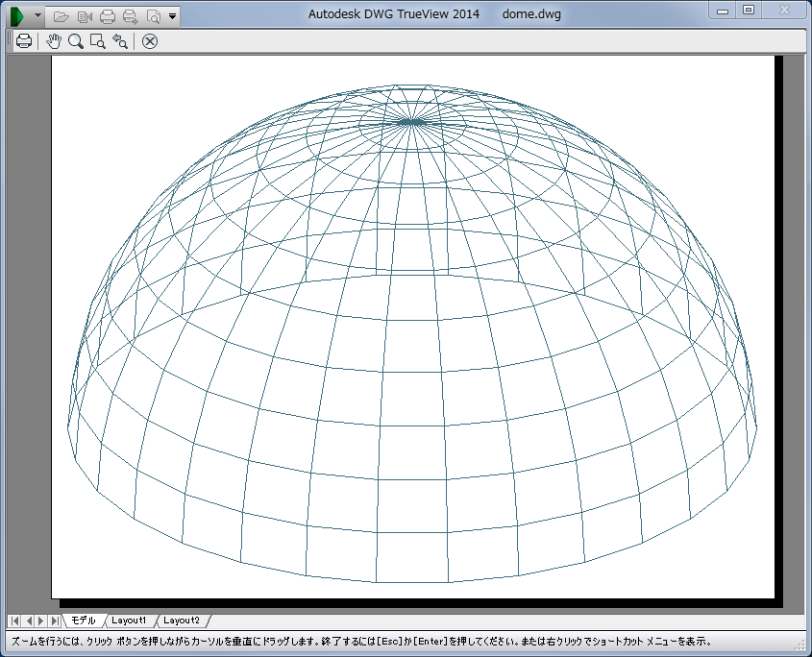Viewport: 812px width, 657px height.
Task: Expand the Customize Quick Access Toolbar dropdown
Action: (172, 16)
